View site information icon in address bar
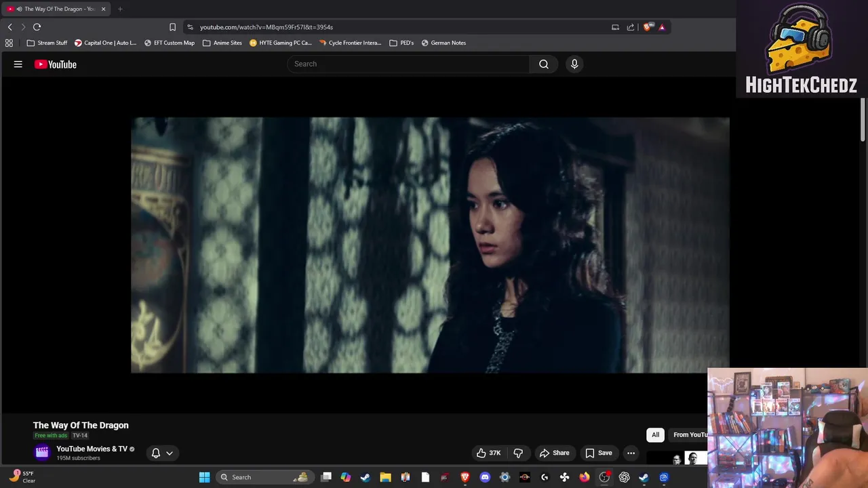This screenshot has height=488, width=868. [x=190, y=27]
